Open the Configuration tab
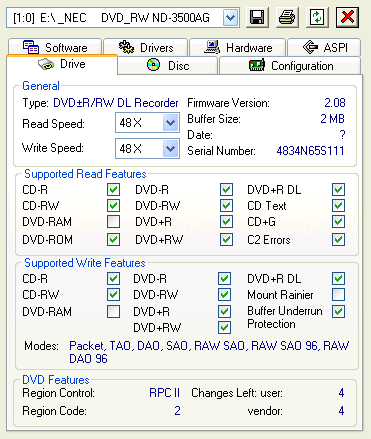Screen dimensions: 371x439 pos(290,65)
